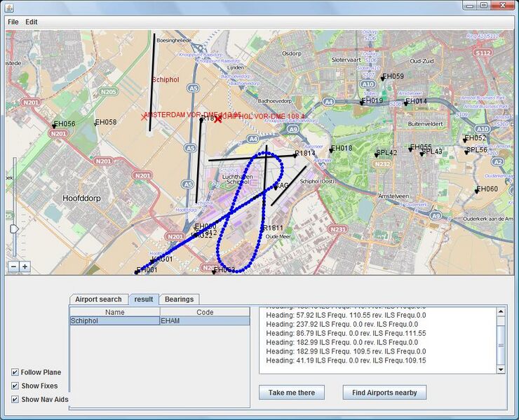
Task: Click the EH014 fix marker
Action: pos(406,104)
